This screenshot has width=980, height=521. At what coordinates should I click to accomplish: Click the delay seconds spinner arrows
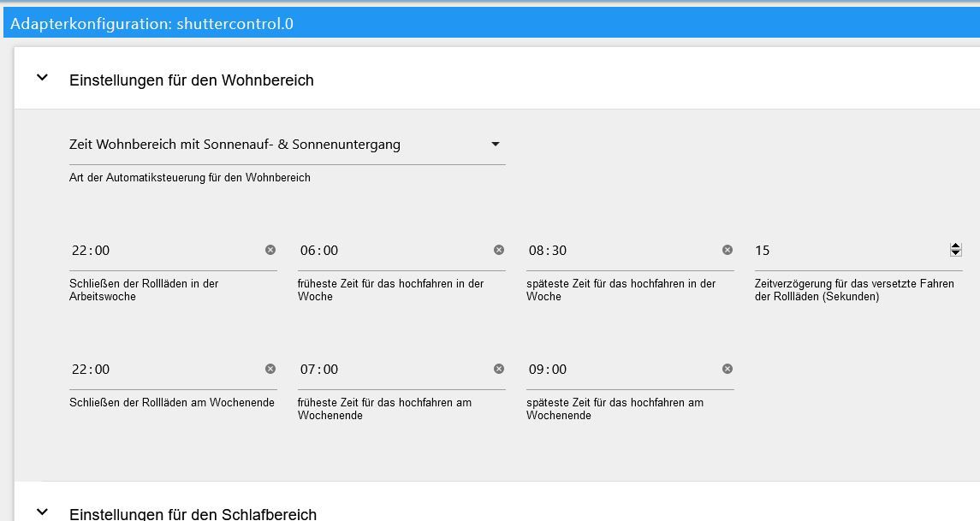point(955,249)
